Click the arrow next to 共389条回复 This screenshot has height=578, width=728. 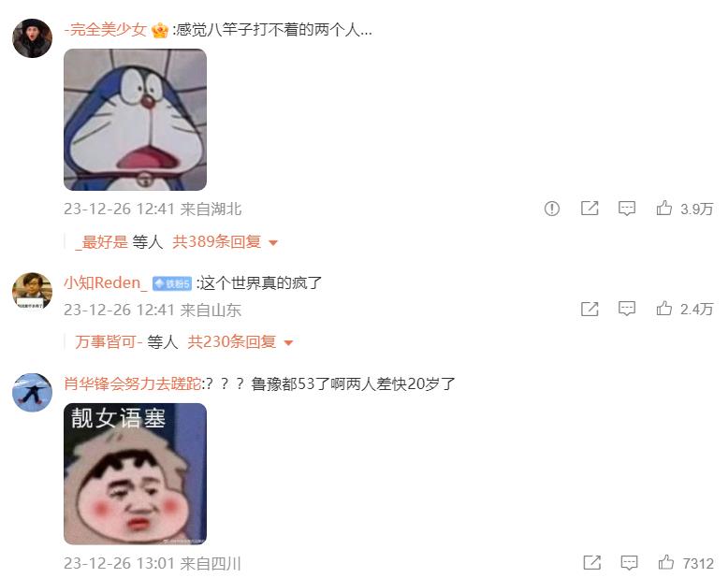tap(273, 242)
